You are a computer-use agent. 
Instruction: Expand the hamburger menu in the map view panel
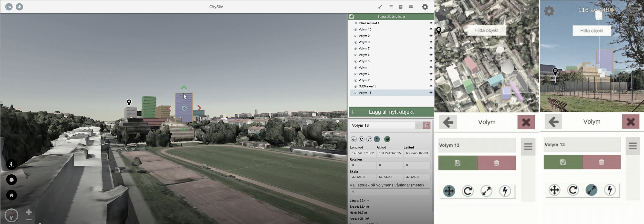pos(528,147)
